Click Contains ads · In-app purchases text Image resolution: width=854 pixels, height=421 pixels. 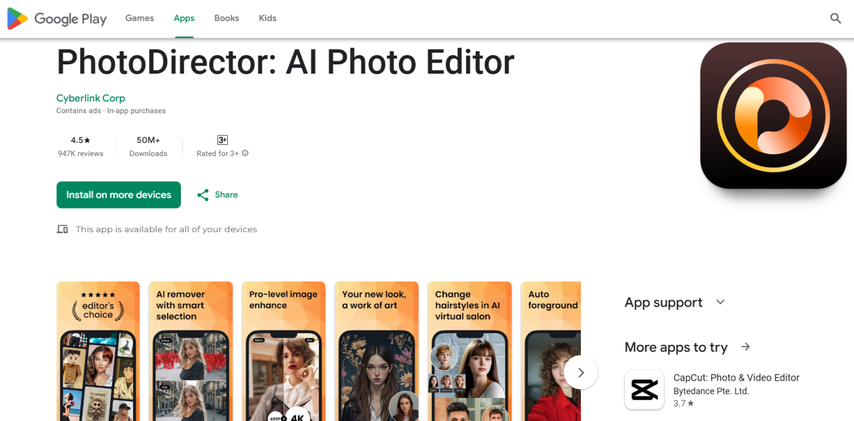[111, 111]
